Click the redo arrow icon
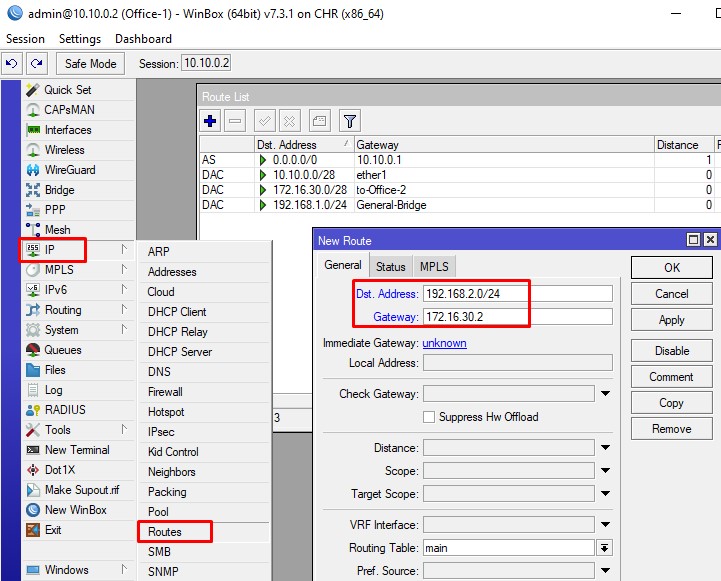Image resolution: width=721 pixels, height=581 pixels. coord(36,63)
